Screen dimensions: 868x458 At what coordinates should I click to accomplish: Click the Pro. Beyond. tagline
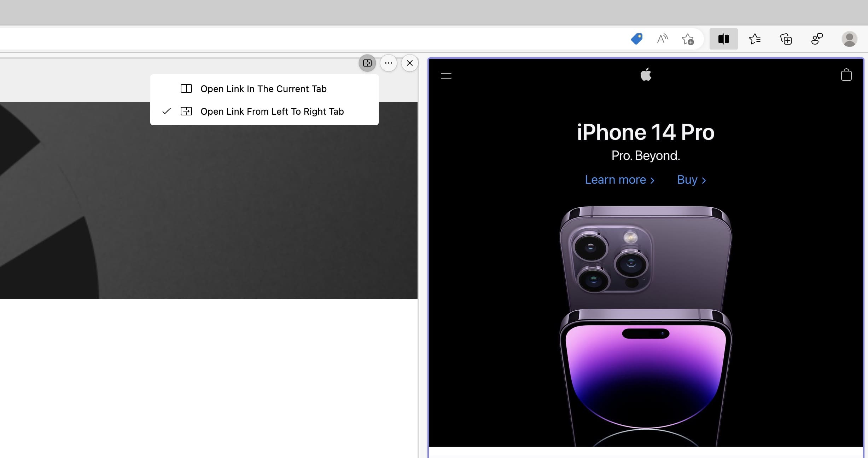646,155
